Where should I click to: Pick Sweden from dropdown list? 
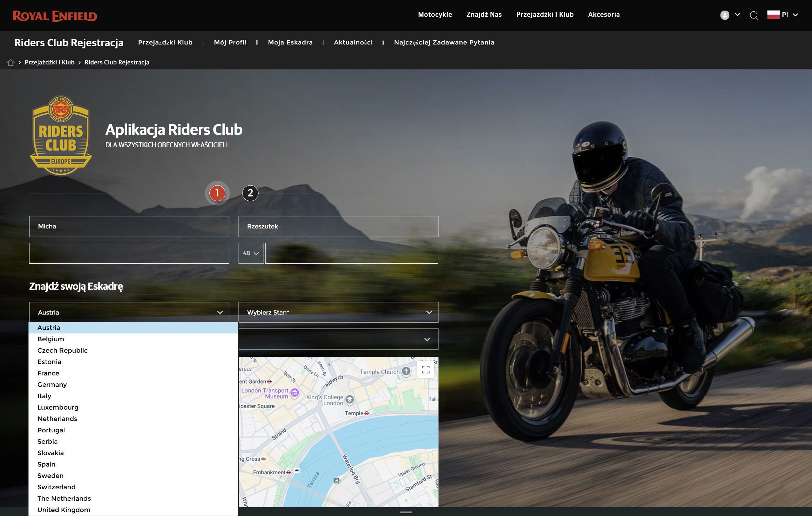133,476
